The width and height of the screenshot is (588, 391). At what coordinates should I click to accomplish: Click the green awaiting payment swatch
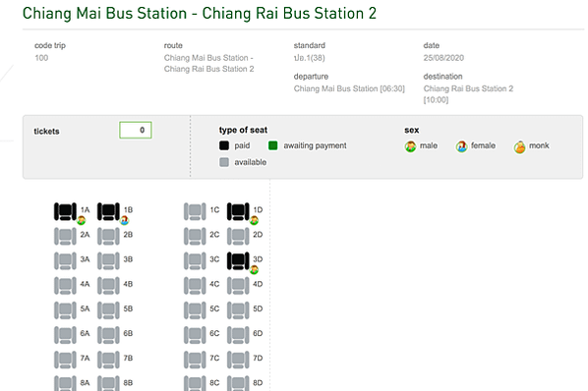(x=273, y=145)
